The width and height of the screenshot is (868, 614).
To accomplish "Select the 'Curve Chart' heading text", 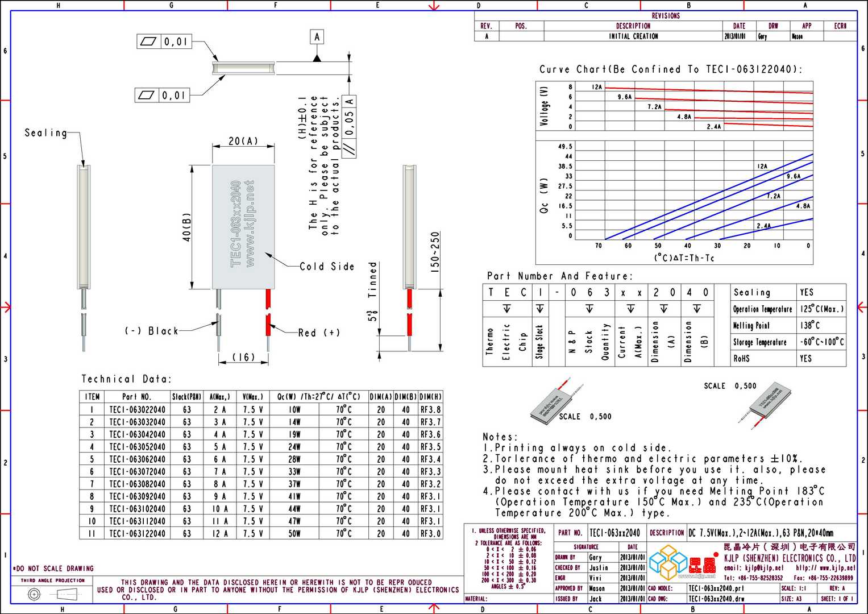I will (x=671, y=69).
